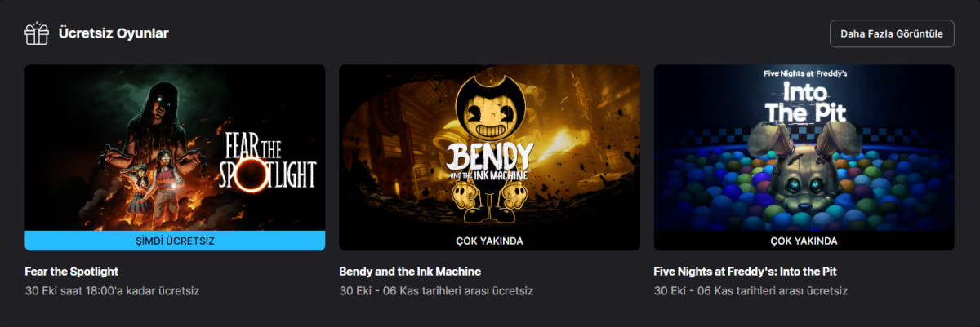980x327 pixels.
Task: Click the 30 Eki saat 18:00'a kadar ücretsiz text
Action: 112,290
